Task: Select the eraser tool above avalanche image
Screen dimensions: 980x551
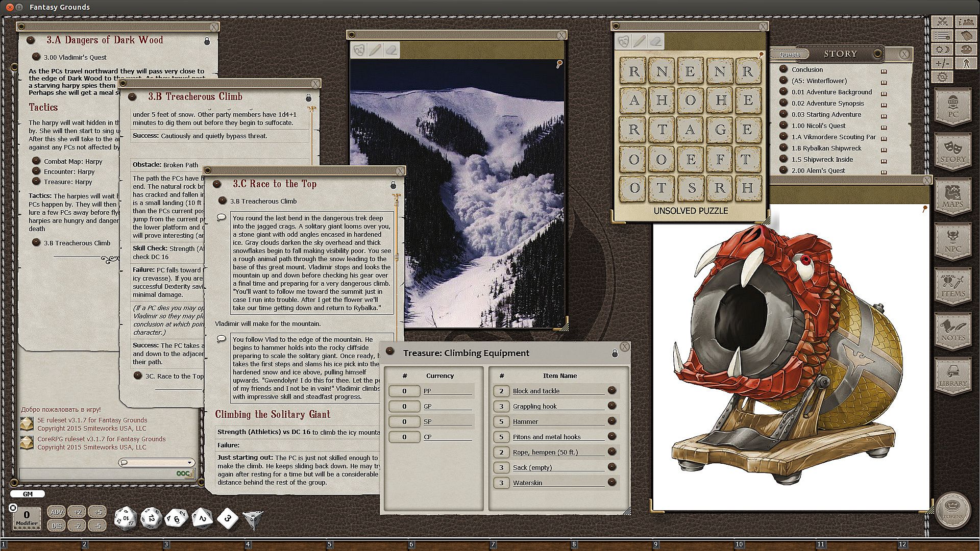Action: click(390, 50)
